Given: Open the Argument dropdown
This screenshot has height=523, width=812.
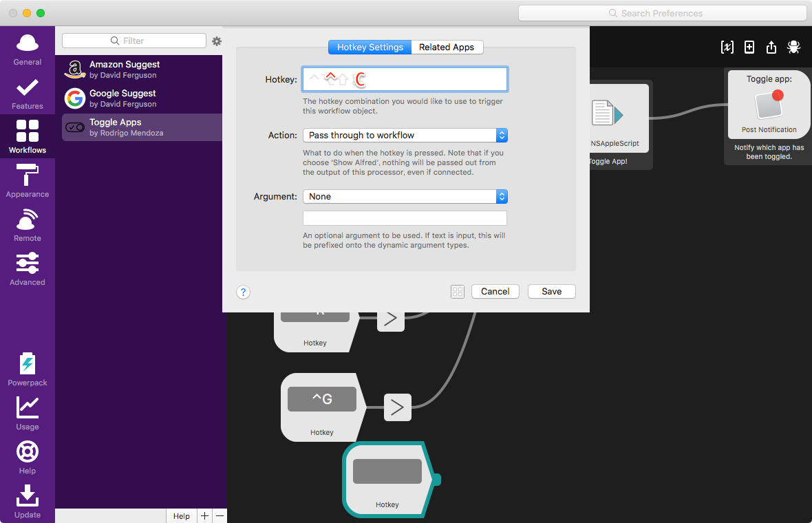Looking at the screenshot, I should coord(405,196).
